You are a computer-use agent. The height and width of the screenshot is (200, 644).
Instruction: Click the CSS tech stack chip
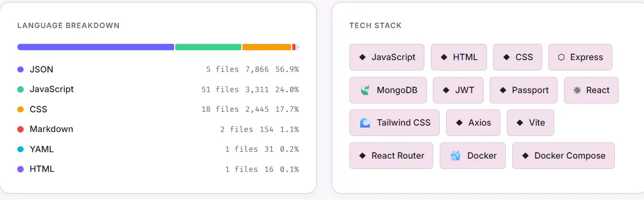518,57
